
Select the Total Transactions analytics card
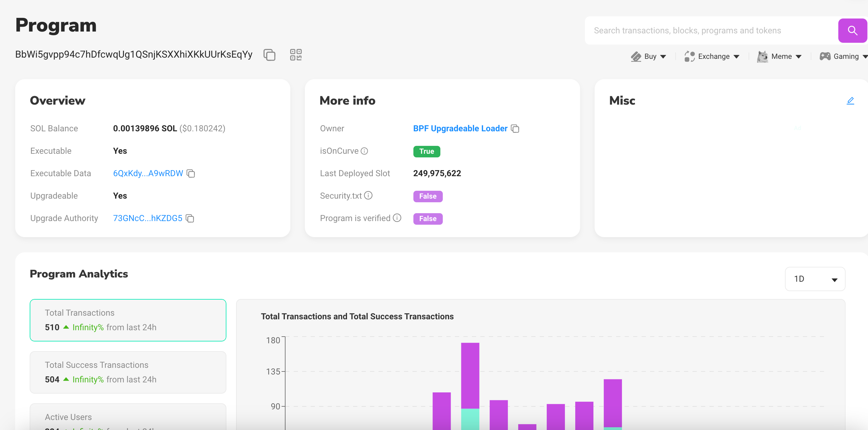[x=128, y=320]
